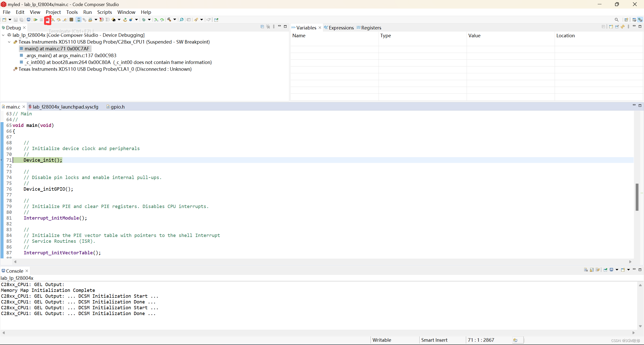
Task: Click the Step Into icon
Action: coord(53,20)
